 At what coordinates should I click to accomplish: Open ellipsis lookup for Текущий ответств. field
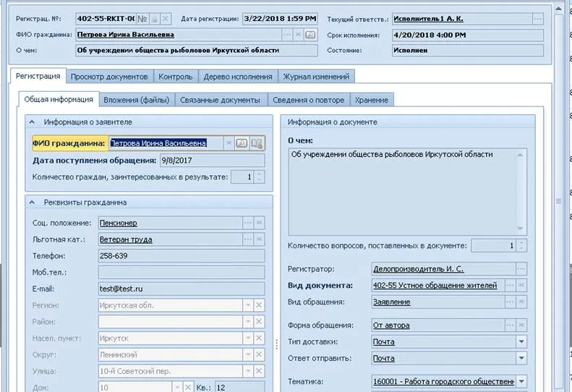[x=537, y=19]
